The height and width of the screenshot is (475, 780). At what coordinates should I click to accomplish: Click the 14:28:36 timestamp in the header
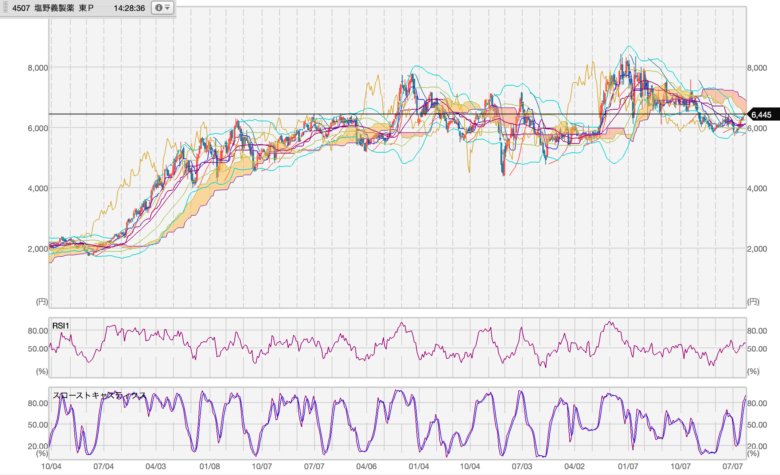point(129,7)
